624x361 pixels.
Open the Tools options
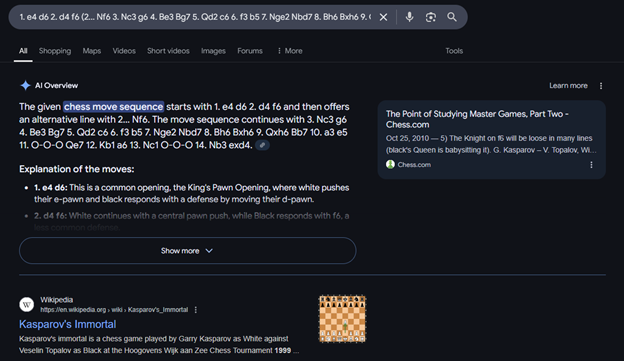(x=454, y=51)
